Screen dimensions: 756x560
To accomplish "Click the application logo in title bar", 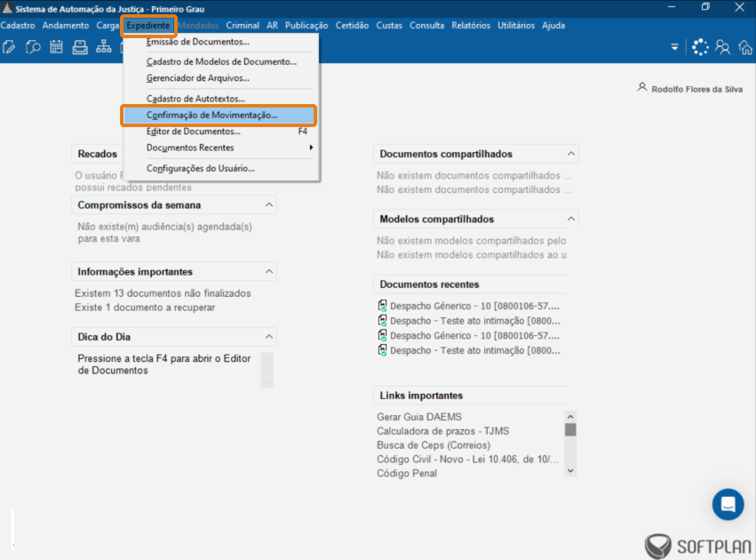I will [x=7, y=8].
